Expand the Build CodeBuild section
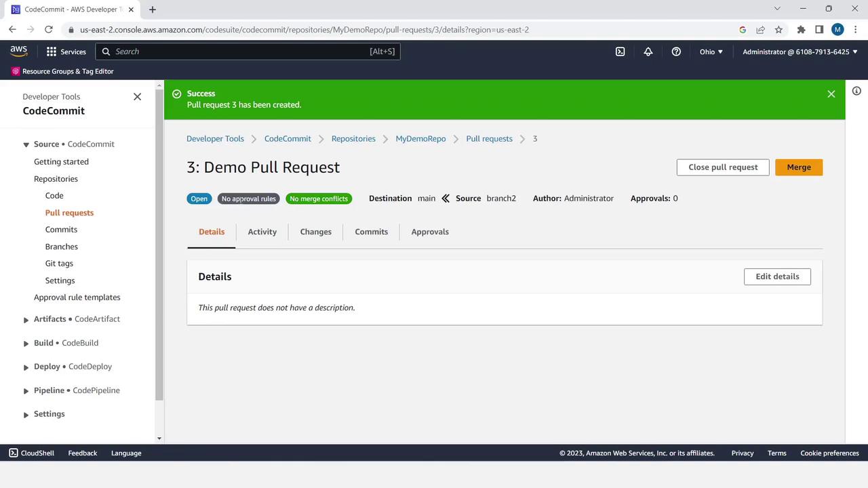 tap(26, 344)
